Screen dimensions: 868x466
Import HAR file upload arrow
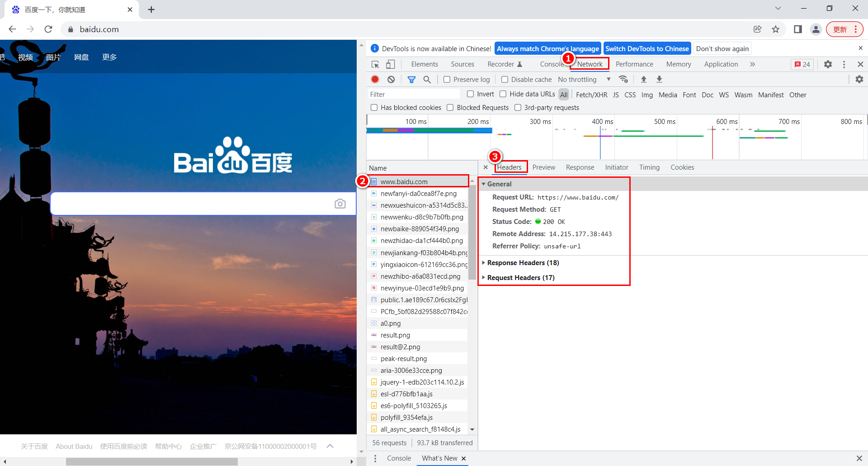[x=644, y=79]
